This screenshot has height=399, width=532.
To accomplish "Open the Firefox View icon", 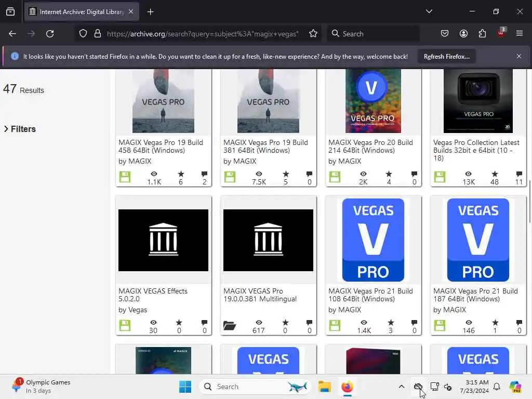I will tap(10, 12).
